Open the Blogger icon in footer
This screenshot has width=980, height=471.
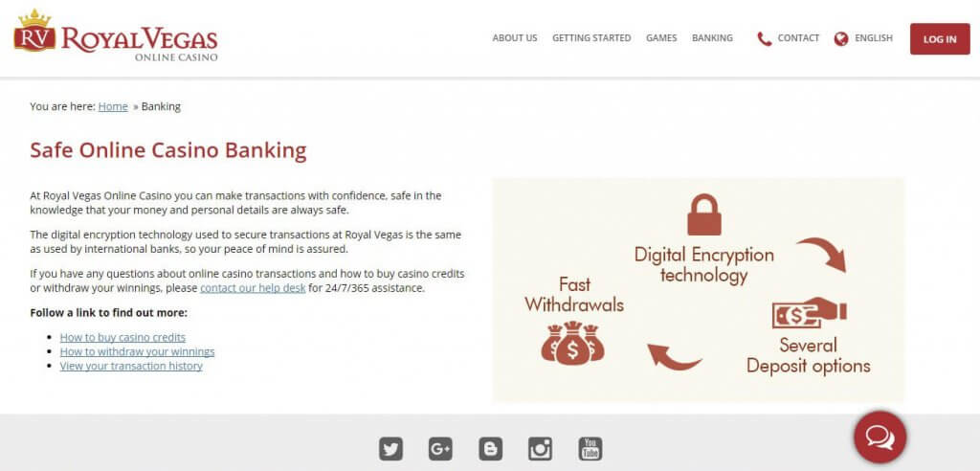tap(491, 449)
